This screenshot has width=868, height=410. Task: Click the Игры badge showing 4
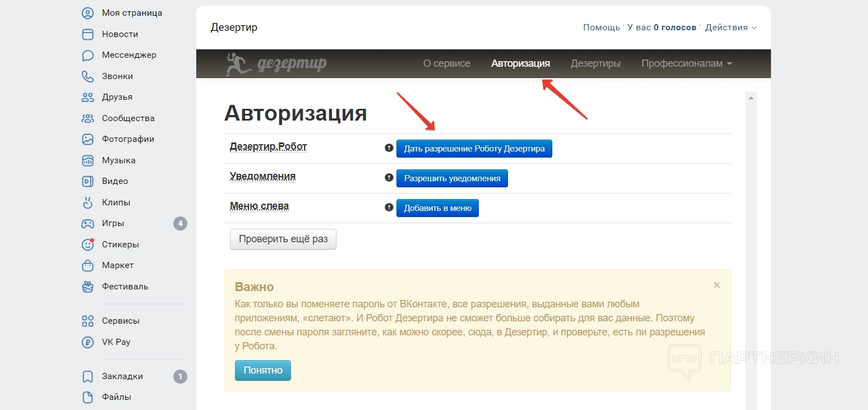(x=180, y=223)
